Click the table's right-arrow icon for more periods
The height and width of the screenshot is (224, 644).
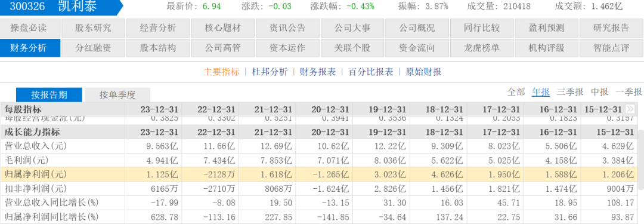point(630,109)
